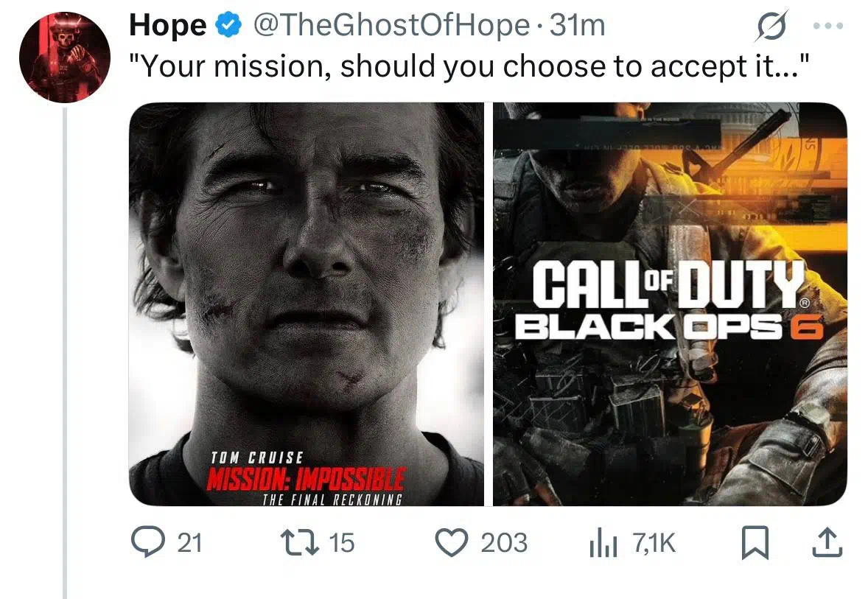
Task: Click the Grok slashed-circle icon
Action: (x=771, y=26)
